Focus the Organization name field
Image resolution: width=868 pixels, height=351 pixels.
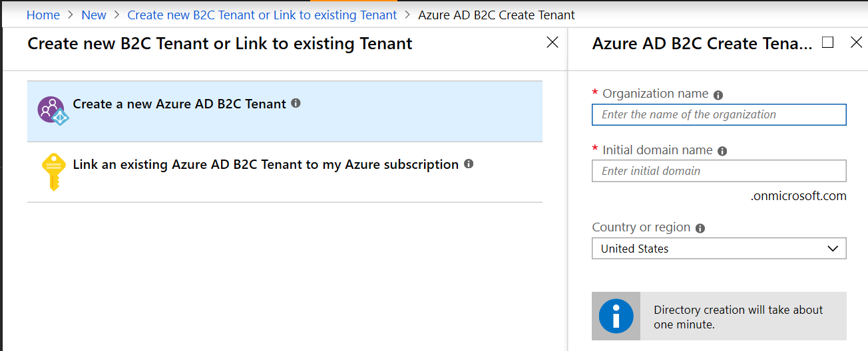(x=719, y=114)
